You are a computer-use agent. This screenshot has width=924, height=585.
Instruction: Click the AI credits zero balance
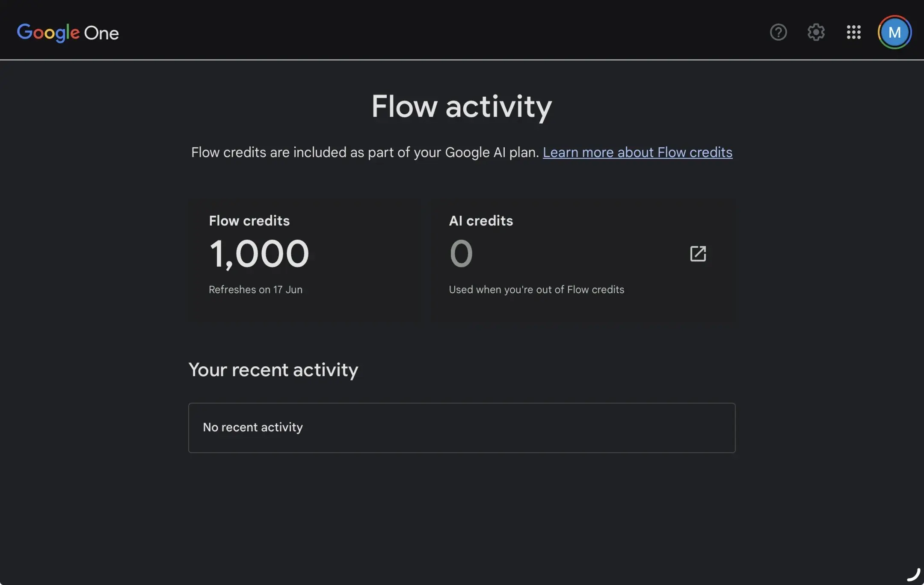(x=461, y=254)
